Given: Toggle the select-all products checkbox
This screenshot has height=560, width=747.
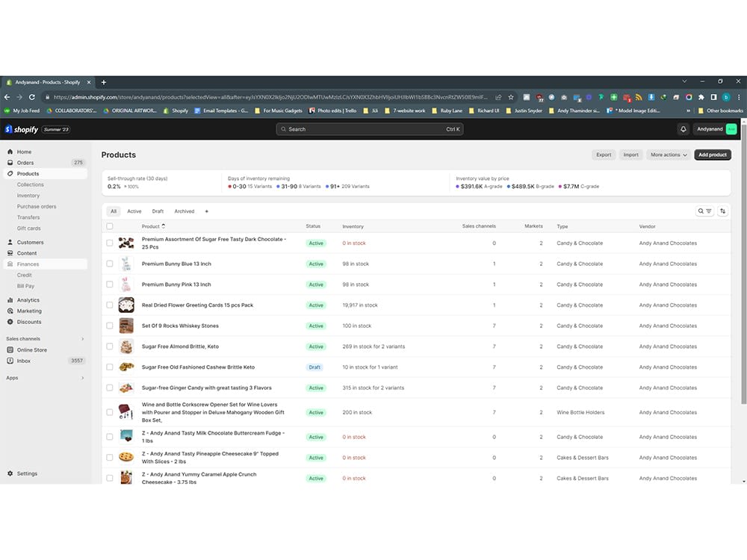Looking at the screenshot, I should click(x=110, y=226).
